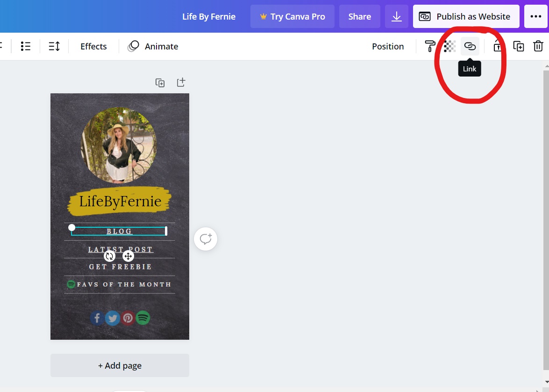Open the comment bubble beside the design
The image size is (549, 392).
click(206, 238)
